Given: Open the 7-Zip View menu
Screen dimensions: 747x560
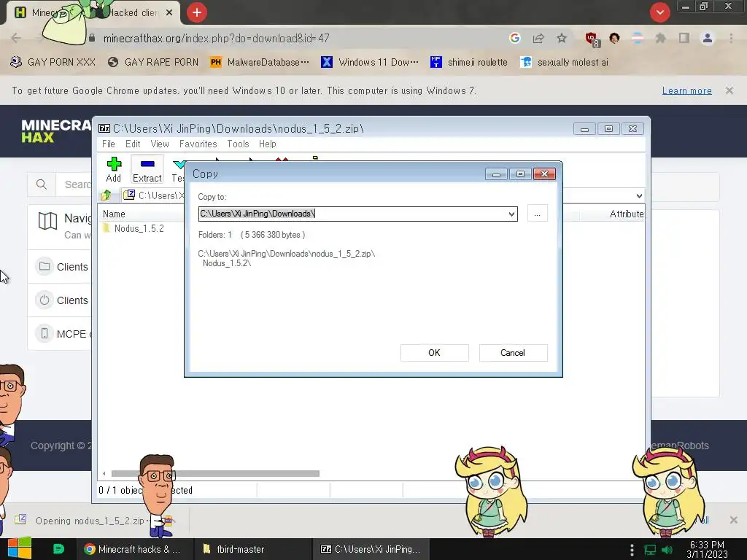Looking at the screenshot, I should tap(160, 144).
